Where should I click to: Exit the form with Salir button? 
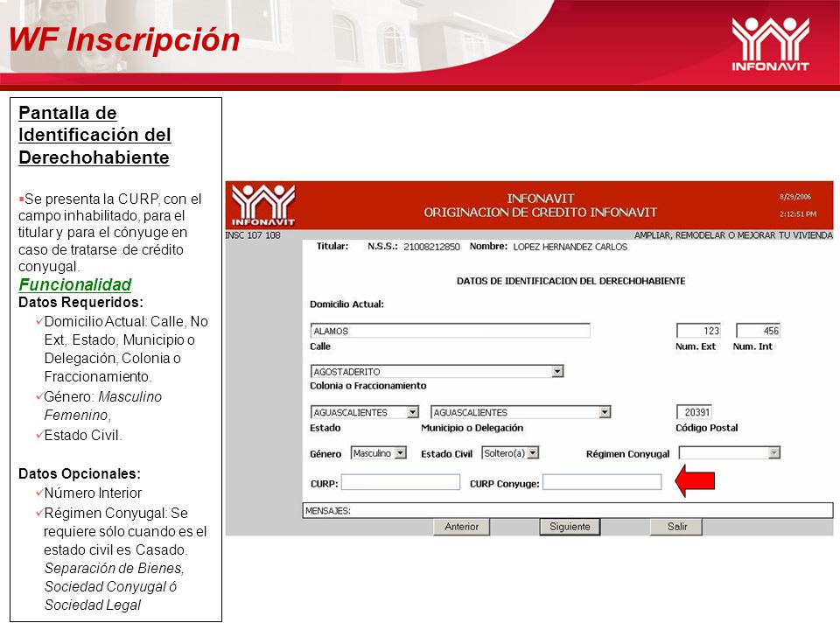point(676,527)
